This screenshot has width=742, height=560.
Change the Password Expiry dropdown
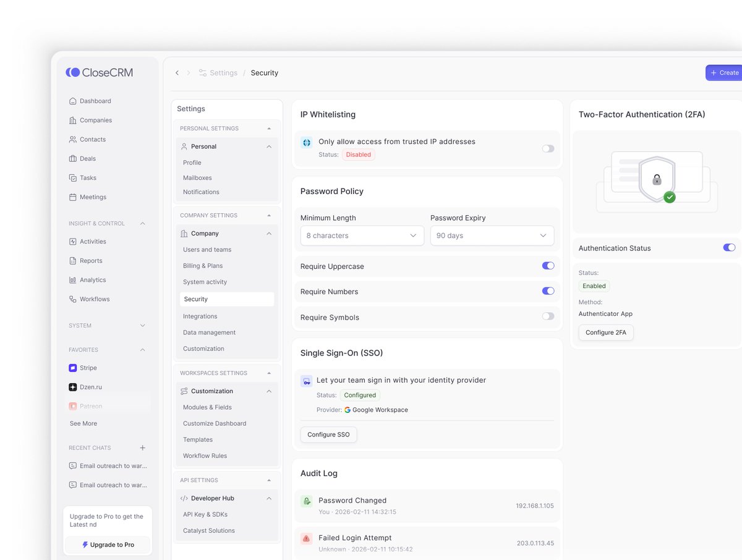492,235
